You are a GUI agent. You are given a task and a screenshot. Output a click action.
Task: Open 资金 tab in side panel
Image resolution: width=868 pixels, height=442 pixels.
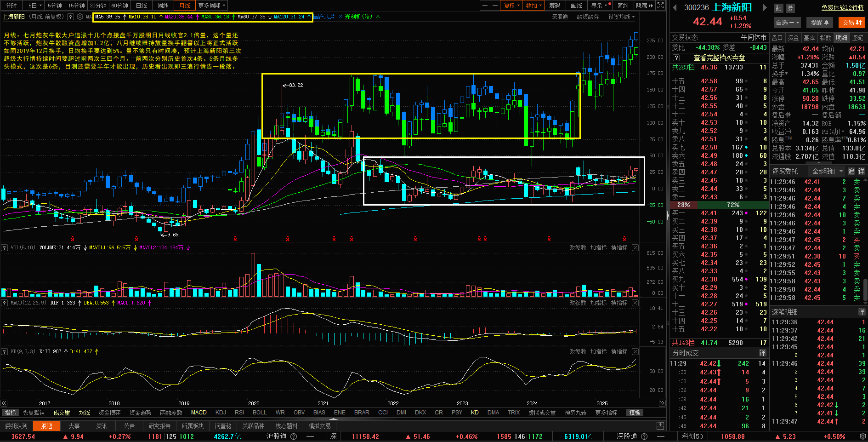[793, 38]
